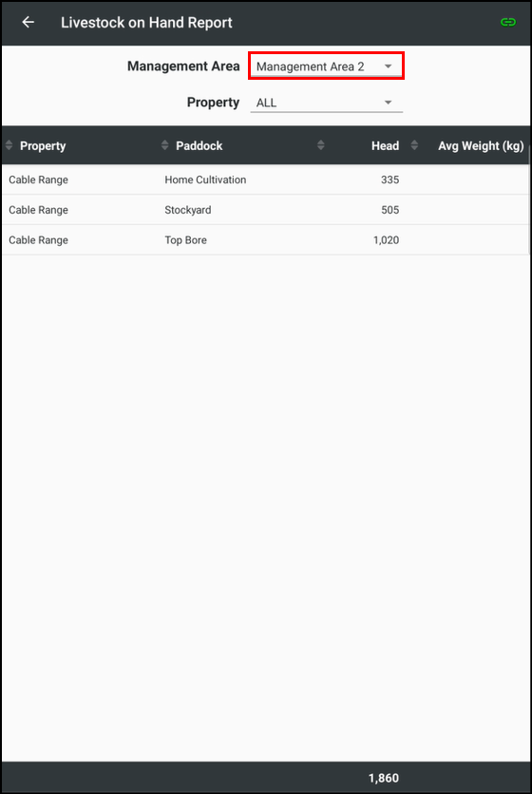Screen dimensions: 532x794
Task: Open the Management Area 2 dropdown
Action: click(326, 66)
